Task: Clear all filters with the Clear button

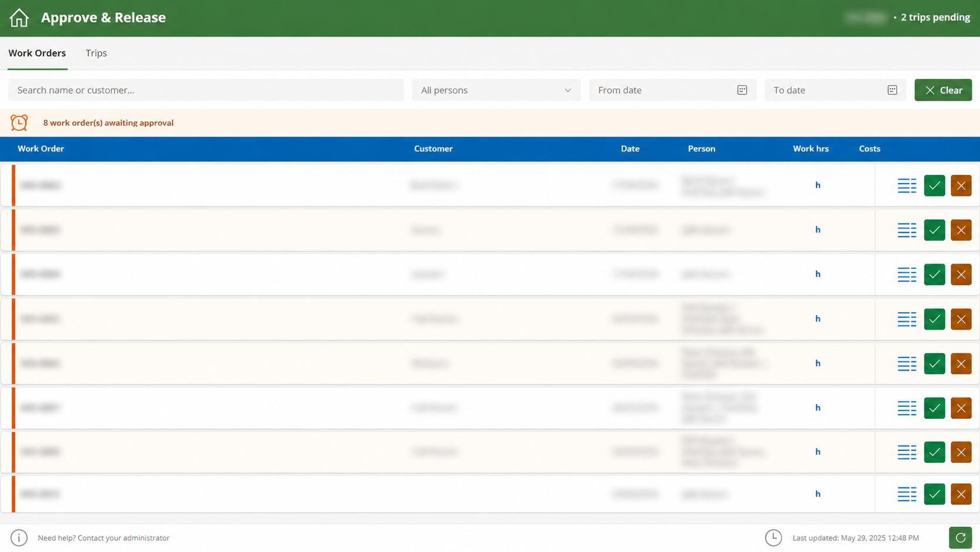Action: tap(943, 90)
